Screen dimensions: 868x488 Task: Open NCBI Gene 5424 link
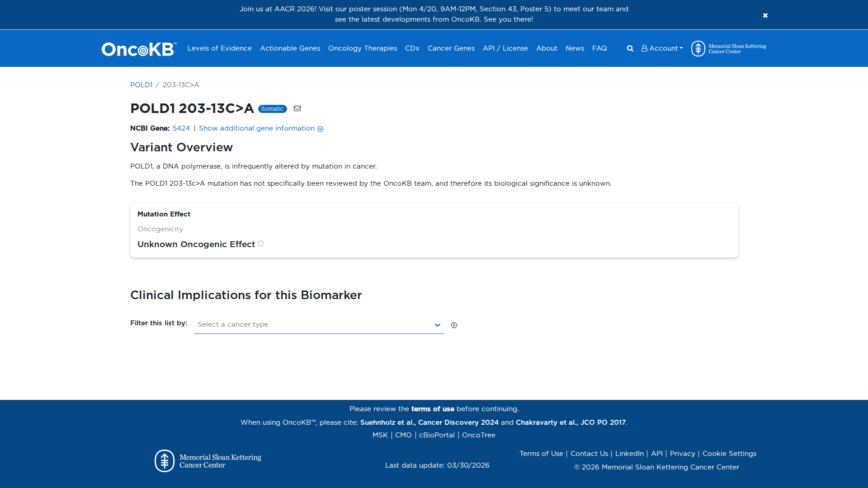[181, 128]
